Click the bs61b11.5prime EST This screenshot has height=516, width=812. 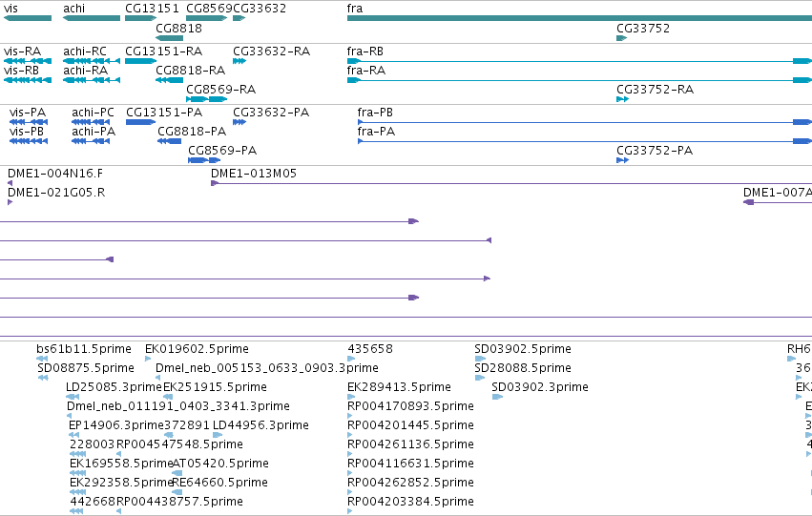42,359
